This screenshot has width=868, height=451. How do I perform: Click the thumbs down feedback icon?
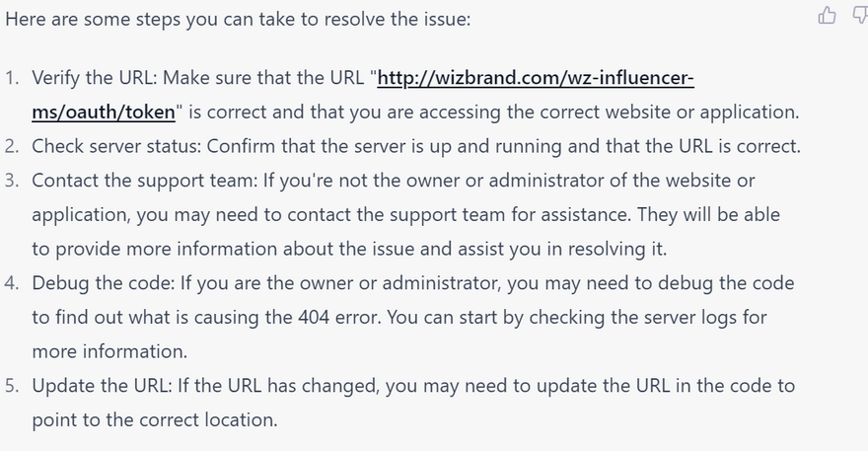[858, 15]
